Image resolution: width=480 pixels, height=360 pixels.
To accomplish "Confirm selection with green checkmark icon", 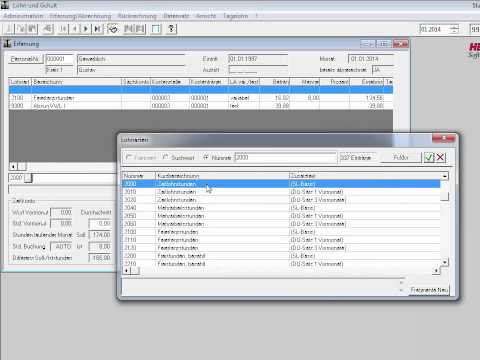I will point(429,157).
